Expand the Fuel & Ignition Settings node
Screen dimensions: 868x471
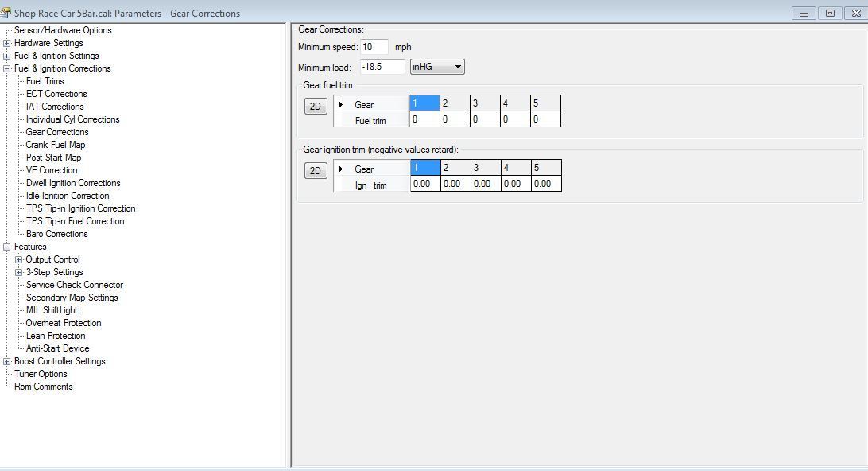[7, 56]
